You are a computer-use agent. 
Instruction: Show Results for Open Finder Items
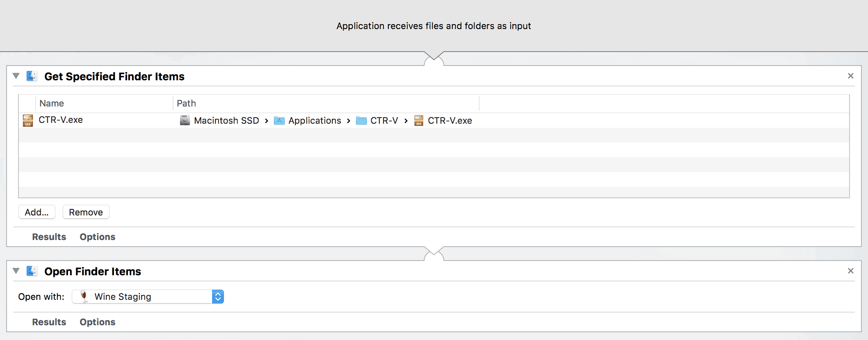click(x=49, y=322)
